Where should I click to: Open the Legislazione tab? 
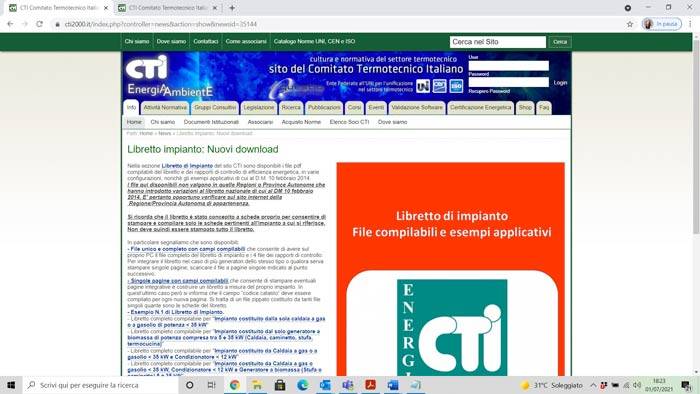pyautogui.click(x=259, y=108)
